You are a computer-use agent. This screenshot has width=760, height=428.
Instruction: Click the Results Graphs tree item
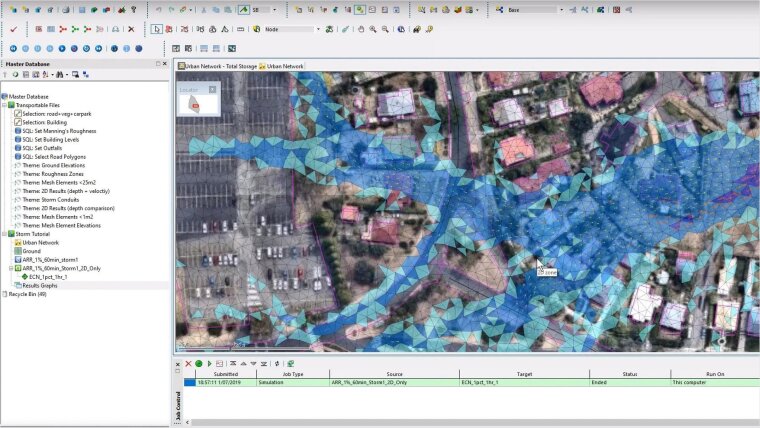pos(42,285)
